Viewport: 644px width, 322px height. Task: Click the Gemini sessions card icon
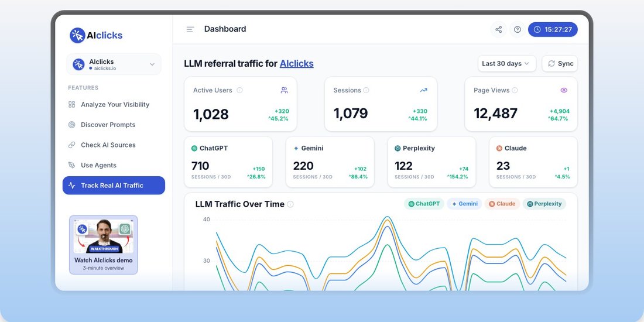click(296, 148)
